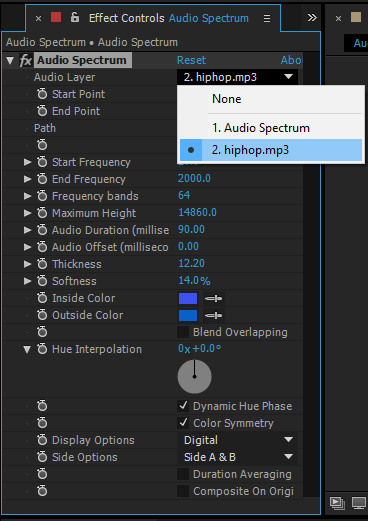This screenshot has height=521, width=368.
Task: Toggle the Effect Controls panel lock
Action: click(x=75, y=17)
